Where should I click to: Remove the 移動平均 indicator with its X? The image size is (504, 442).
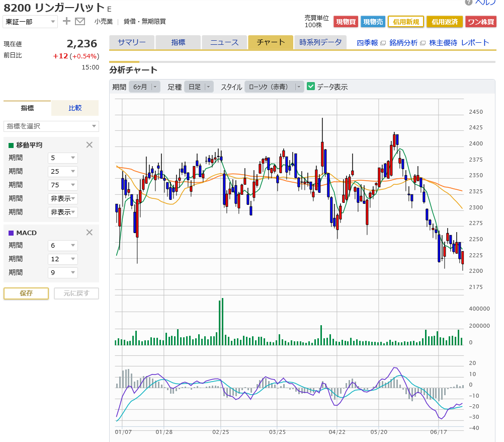[x=90, y=145]
